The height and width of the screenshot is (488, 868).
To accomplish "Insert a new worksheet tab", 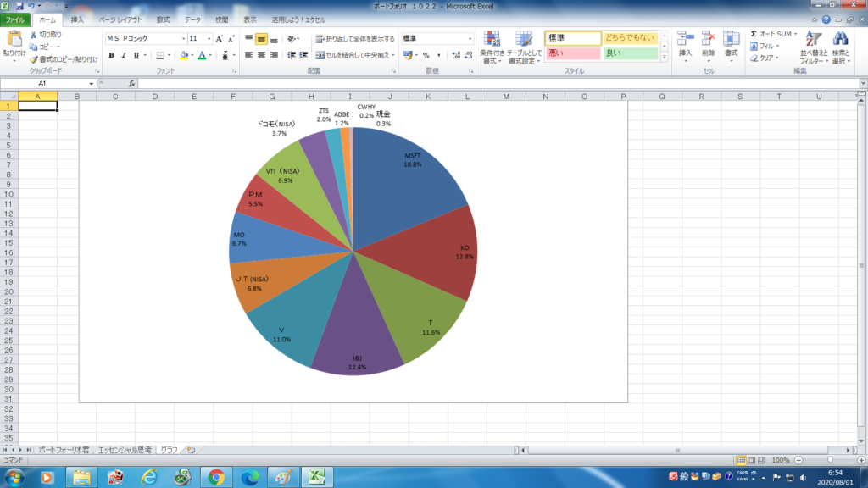I will click(x=191, y=451).
